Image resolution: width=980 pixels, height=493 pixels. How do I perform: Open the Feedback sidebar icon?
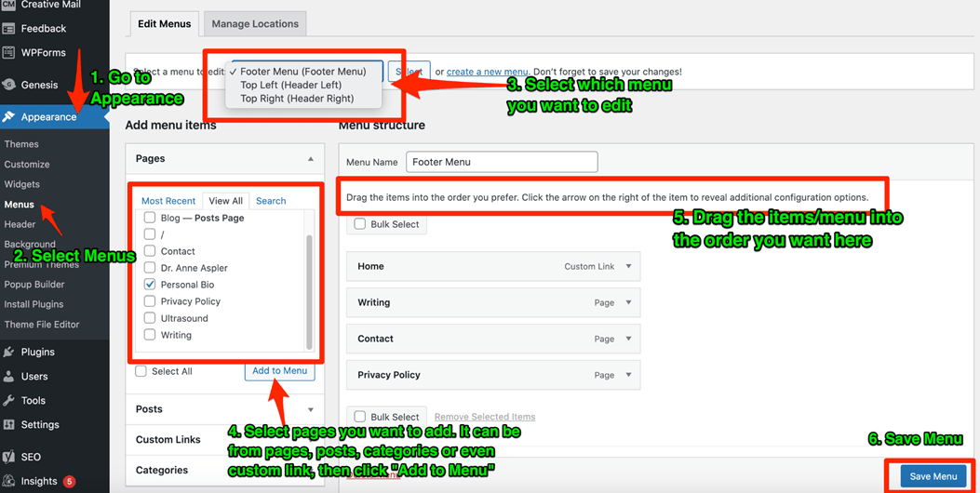[x=8, y=29]
